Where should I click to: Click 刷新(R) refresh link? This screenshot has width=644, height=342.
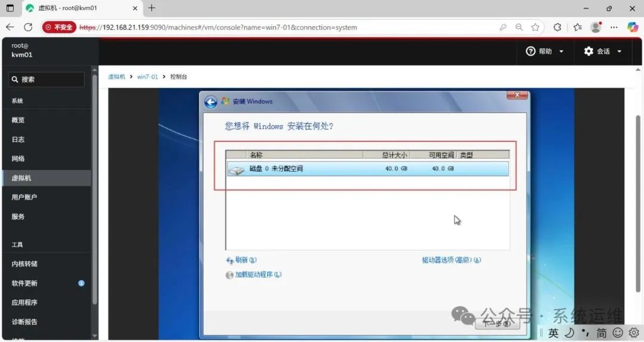click(241, 260)
